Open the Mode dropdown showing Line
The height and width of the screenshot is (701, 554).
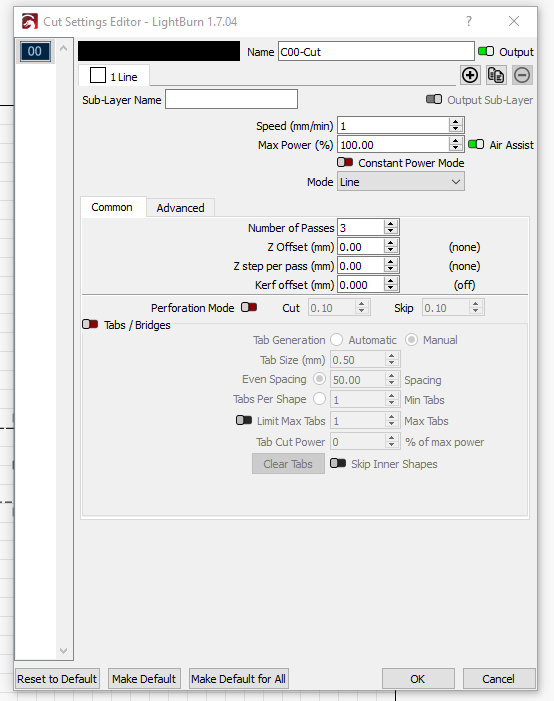point(401,182)
